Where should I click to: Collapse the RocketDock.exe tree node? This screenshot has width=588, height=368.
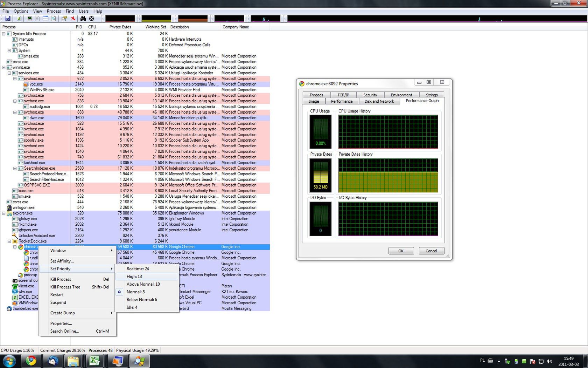click(x=9, y=241)
